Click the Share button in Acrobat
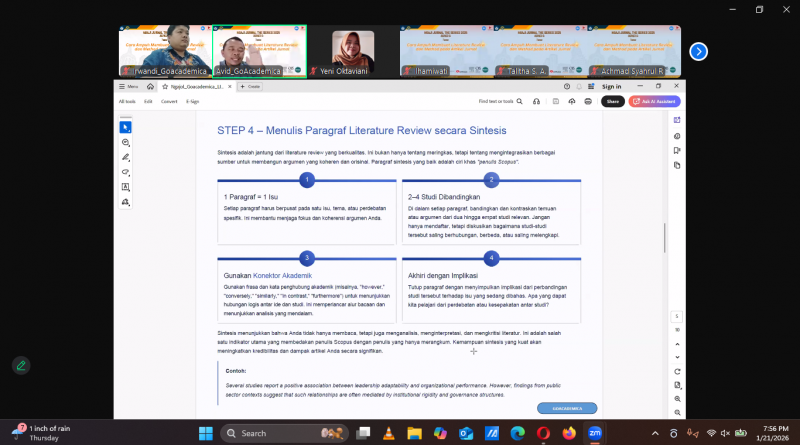The width and height of the screenshot is (800, 445). [x=610, y=101]
